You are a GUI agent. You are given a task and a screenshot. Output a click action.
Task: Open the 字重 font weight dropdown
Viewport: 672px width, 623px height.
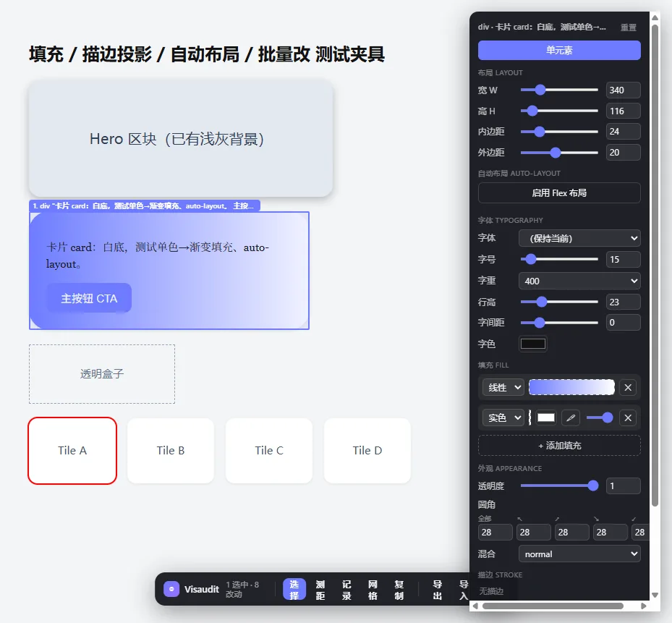[579, 281]
